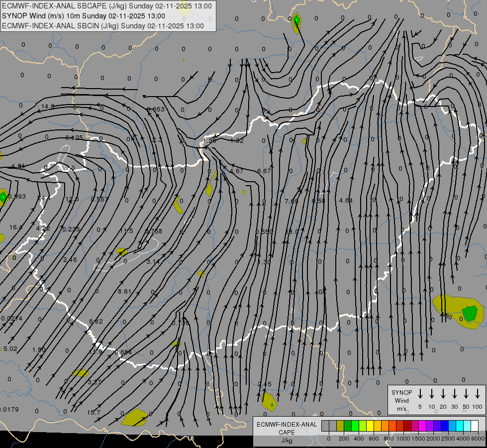Pick the cyan CAPE legend swatch
The image size is (487, 448).
click(x=459, y=426)
